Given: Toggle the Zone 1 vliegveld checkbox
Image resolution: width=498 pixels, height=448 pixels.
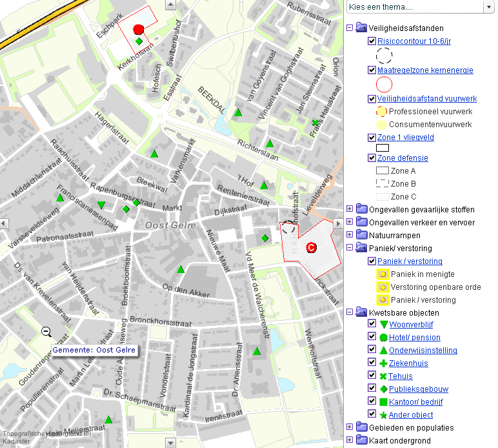Looking at the screenshot, I should (x=372, y=137).
